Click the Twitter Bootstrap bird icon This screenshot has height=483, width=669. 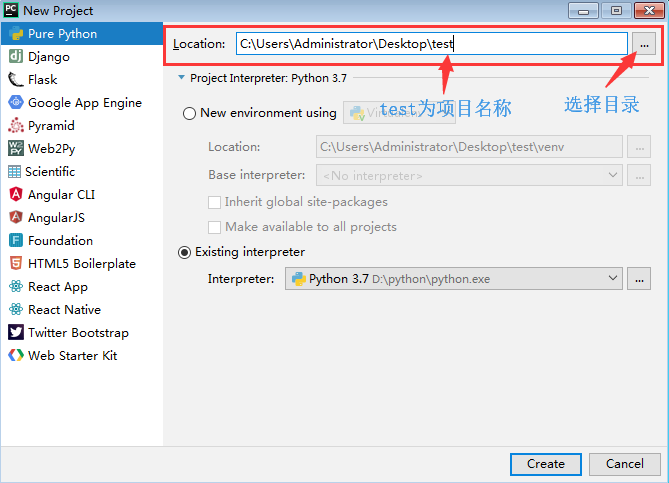tap(16, 332)
